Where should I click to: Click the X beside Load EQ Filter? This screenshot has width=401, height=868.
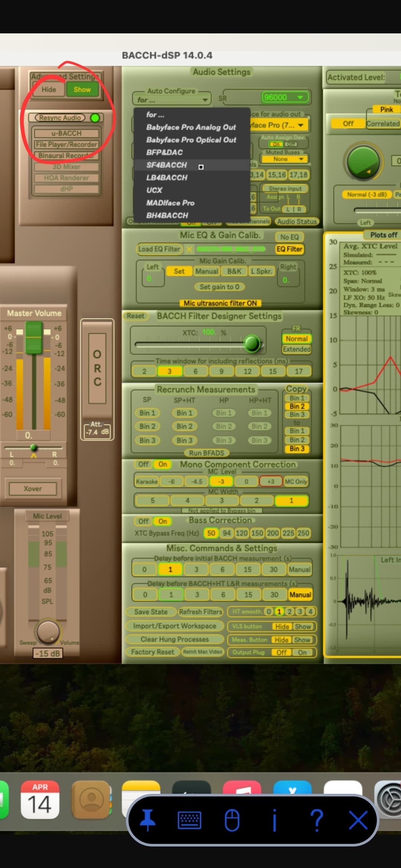click(189, 249)
